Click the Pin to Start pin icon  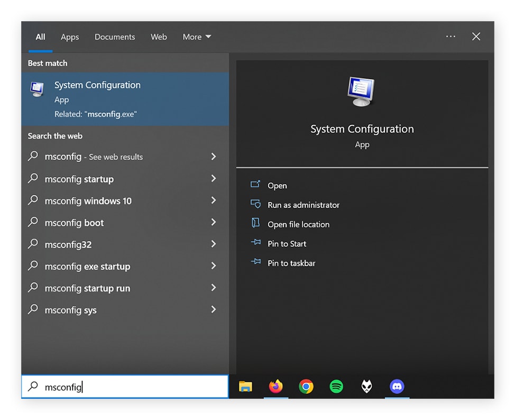click(256, 243)
